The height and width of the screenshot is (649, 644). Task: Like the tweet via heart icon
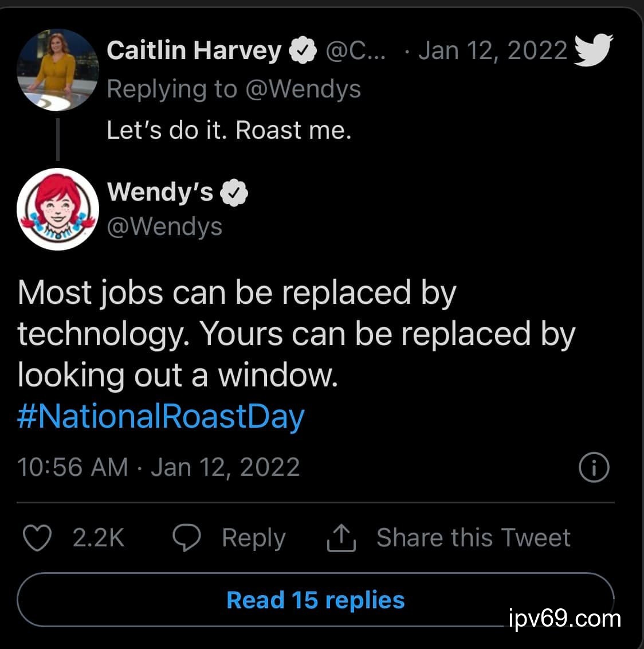click(x=37, y=538)
